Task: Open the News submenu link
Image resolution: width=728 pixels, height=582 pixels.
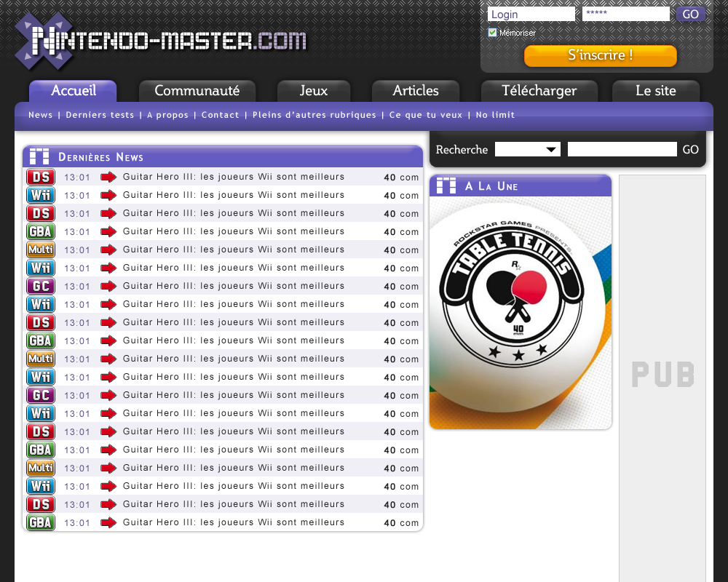Action: click(x=40, y=115)
